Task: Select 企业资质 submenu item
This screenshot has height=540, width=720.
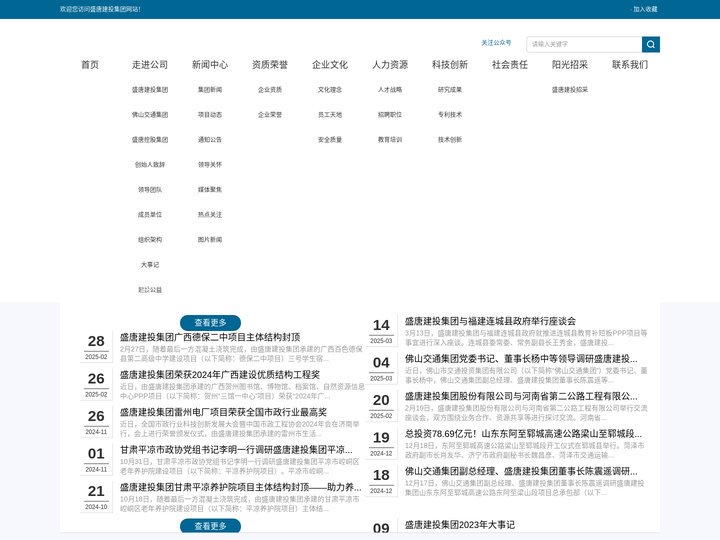Action: click(x=270, y=90)
